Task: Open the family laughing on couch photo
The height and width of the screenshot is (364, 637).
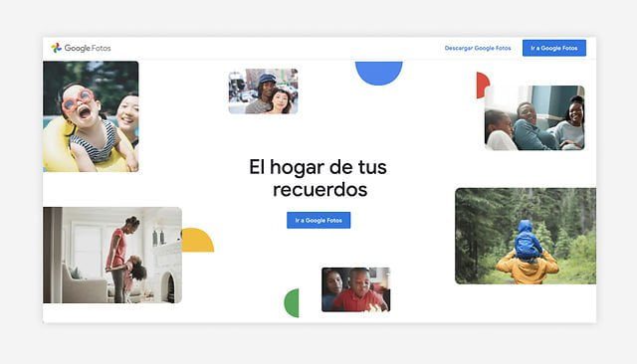Action: pyautogui.click(x=534, y=117)
